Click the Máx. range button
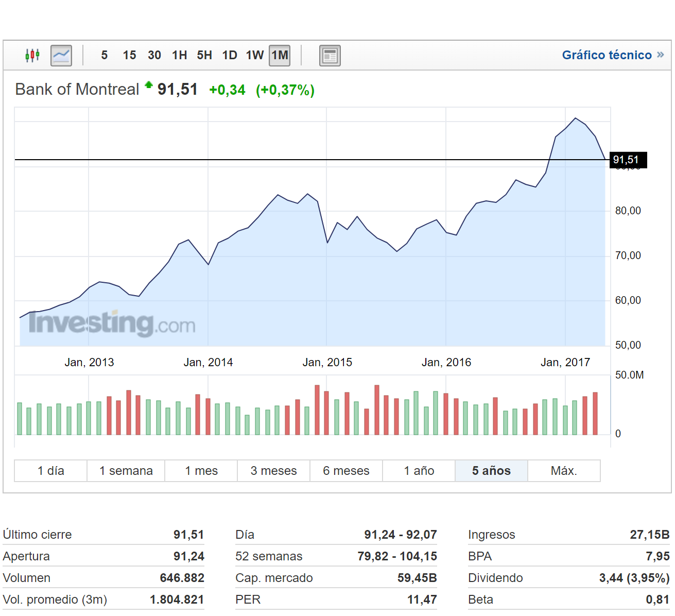The image size is (675, 616). tap(564, 471)
